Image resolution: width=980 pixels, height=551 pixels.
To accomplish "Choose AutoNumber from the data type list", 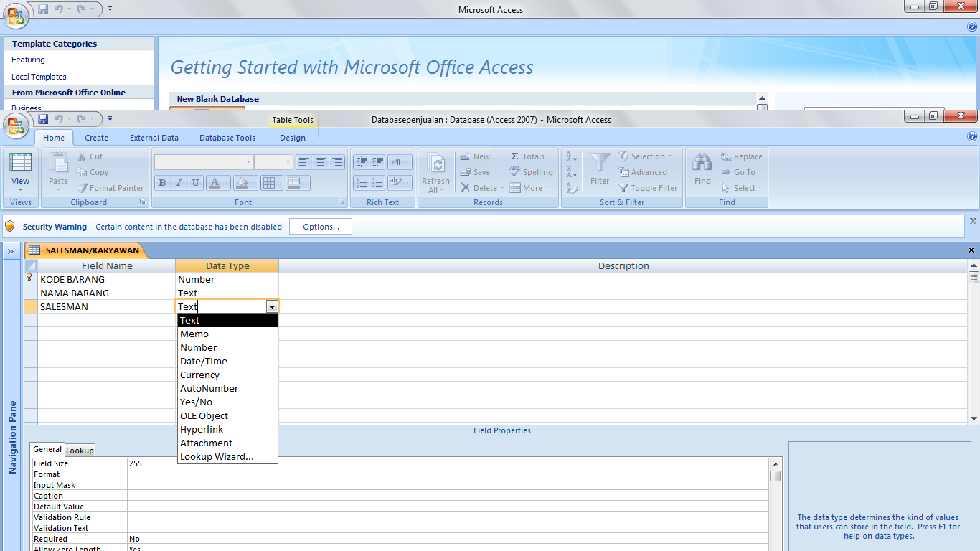I will tap(227, 388).
